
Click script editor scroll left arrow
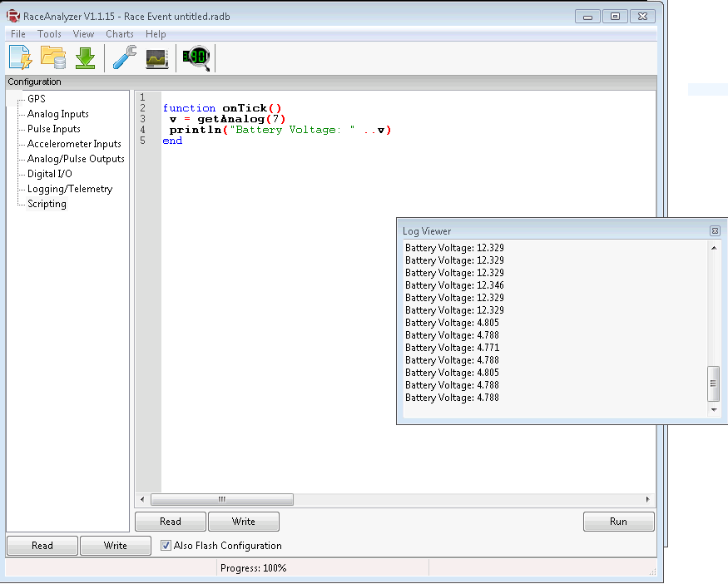pyautogui.click(x=142, y=499)
